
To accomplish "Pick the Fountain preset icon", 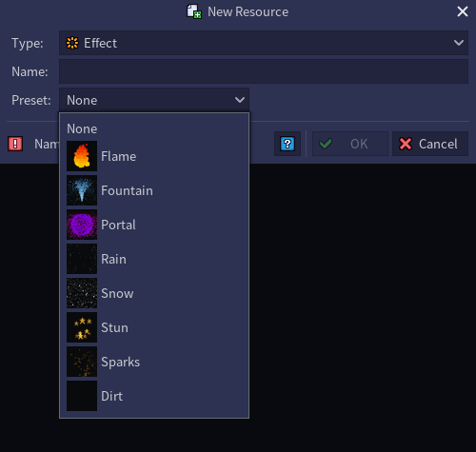I will pyautogui.click(x=82, y=190).
